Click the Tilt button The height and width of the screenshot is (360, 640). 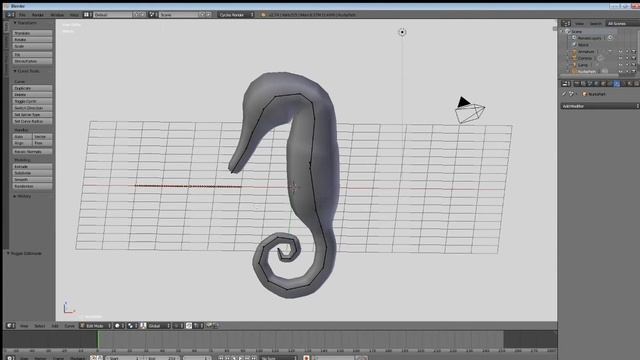click(x=32, y=54)
